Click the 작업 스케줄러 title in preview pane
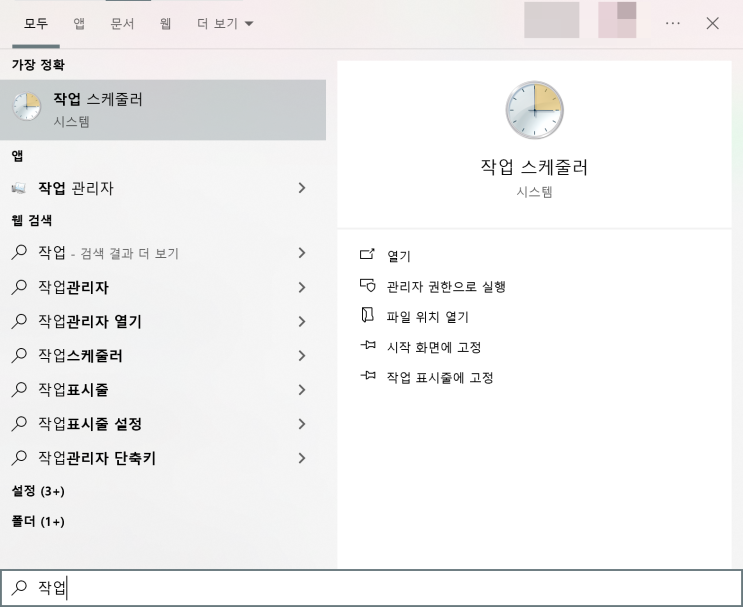The width and height of the screenshot is (743, 607). [535, 167]
